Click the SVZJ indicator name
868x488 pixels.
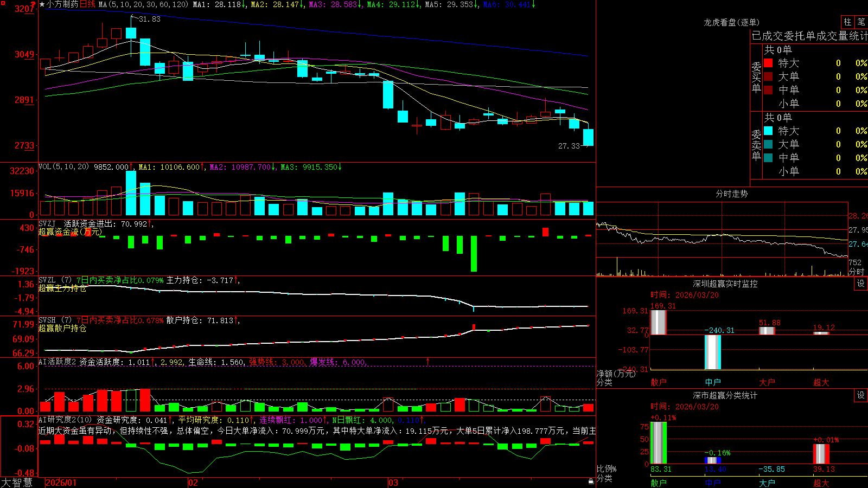click(x=47, y=224)
